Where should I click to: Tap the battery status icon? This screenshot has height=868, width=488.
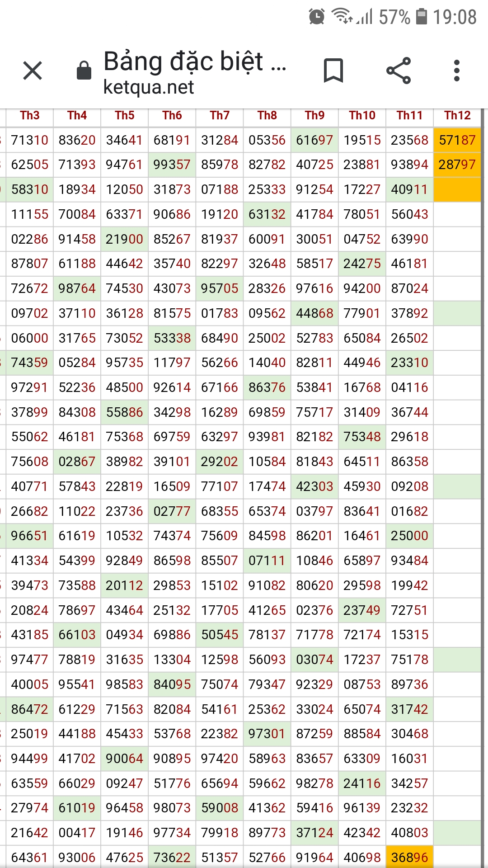[422, 16]
